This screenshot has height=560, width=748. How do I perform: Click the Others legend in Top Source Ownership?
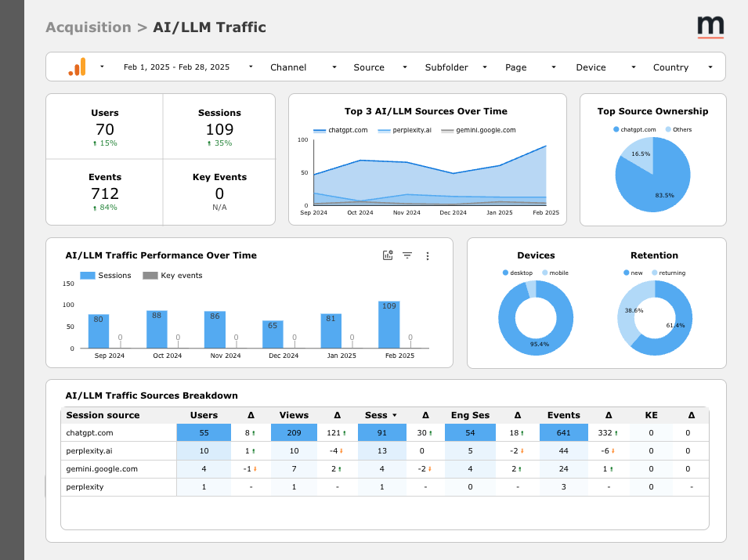point(678,129)
